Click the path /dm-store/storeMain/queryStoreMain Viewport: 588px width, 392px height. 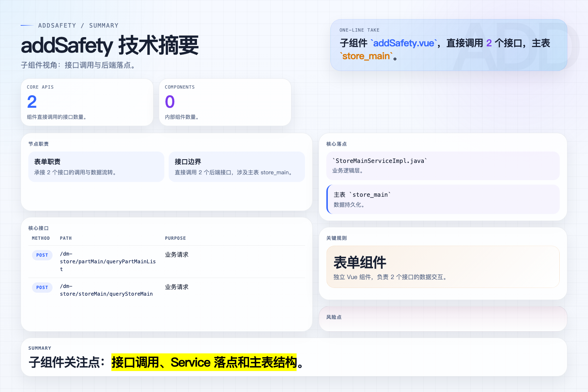[x=106, y=290]
